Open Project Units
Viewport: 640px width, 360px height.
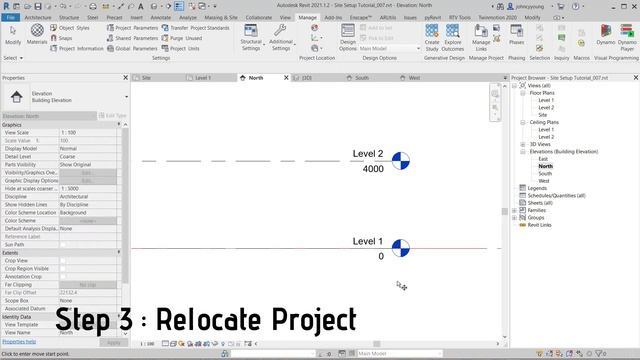tap(180, 48)
